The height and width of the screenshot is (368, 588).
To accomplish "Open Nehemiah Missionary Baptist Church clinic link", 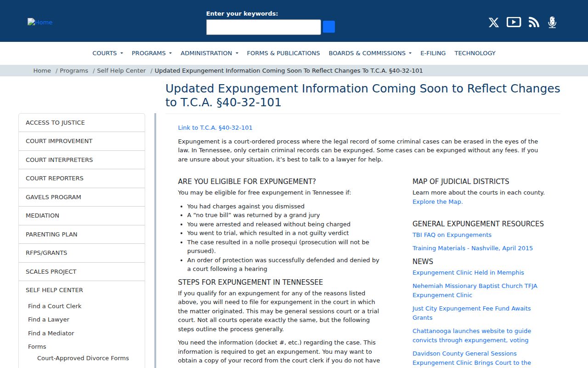I will 475,290.
